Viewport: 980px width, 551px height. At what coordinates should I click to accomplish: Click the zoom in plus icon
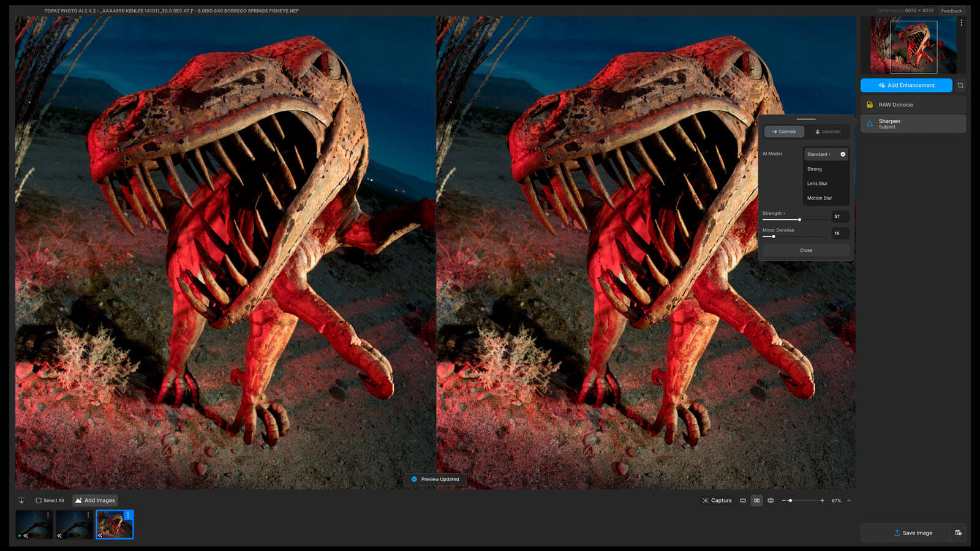(x=822, y=501)
